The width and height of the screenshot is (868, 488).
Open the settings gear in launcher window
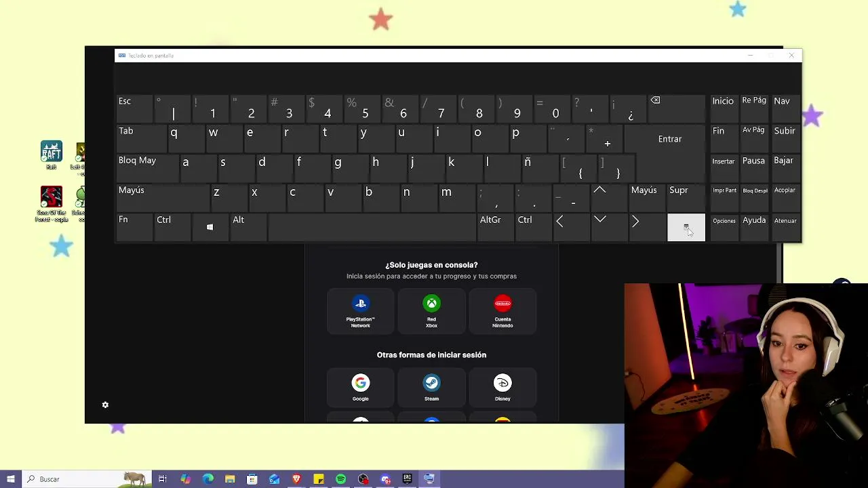(105, 405)
